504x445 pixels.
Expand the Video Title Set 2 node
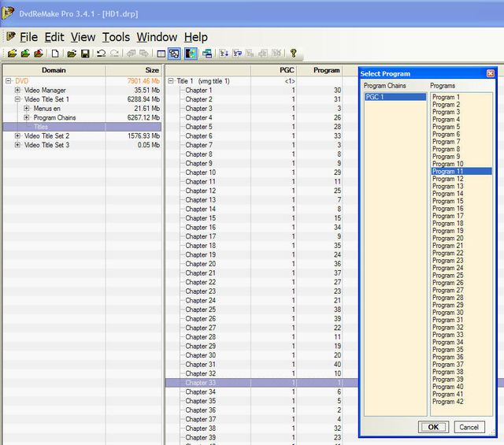(x=17, y=135)
